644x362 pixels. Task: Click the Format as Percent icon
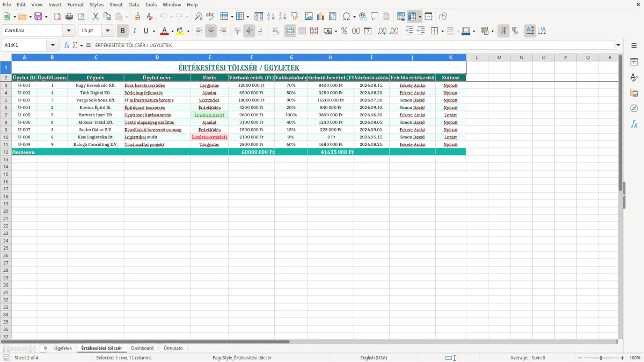[x=344, y=31]
